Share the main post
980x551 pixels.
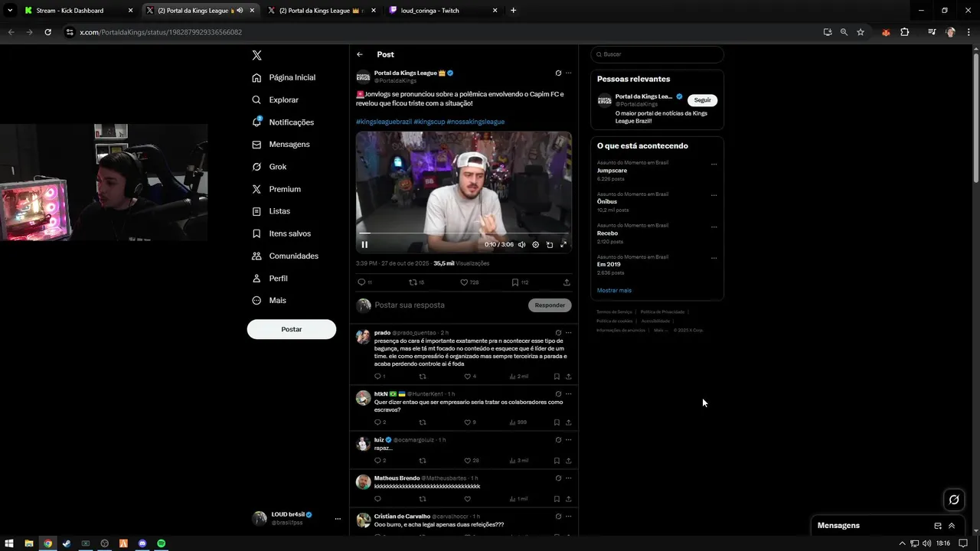click(567, 282)
